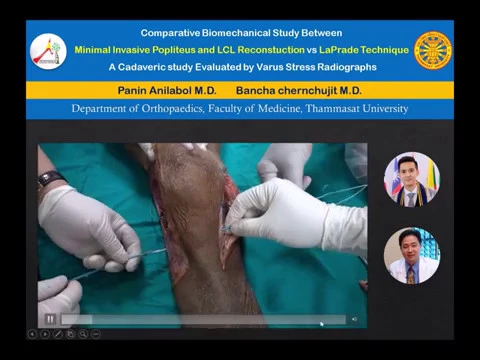Activate the slideshow zoom magnifier

coord(83,334)
